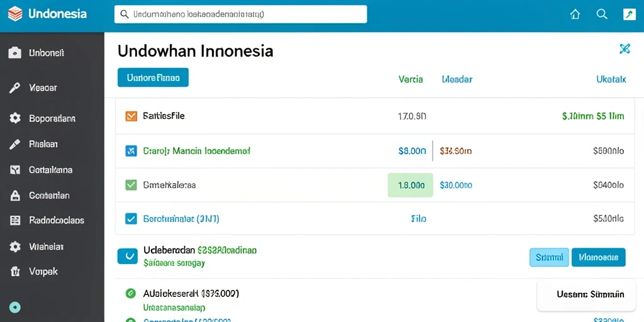
Task: Click the Undonesia brand name
Action: [57, 14]
